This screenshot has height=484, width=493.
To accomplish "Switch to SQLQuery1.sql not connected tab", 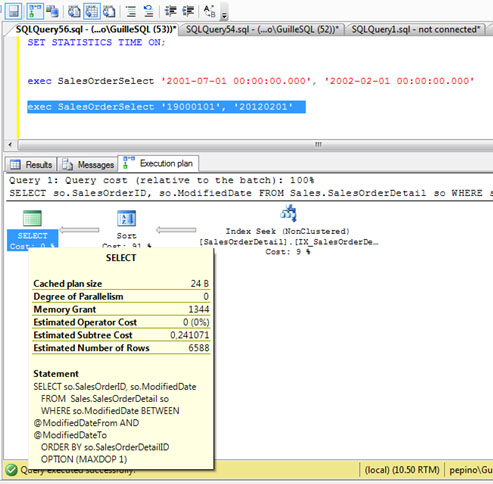I will 415,29.
